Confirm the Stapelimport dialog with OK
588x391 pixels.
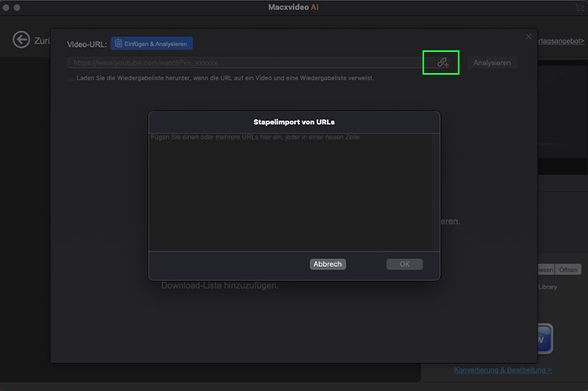[x=404, y=263]
